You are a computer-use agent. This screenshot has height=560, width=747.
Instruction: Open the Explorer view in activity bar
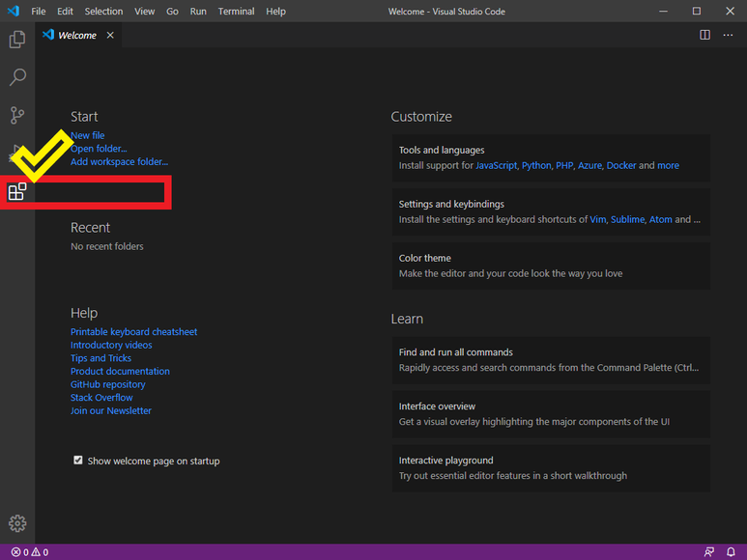coord(17,39)
